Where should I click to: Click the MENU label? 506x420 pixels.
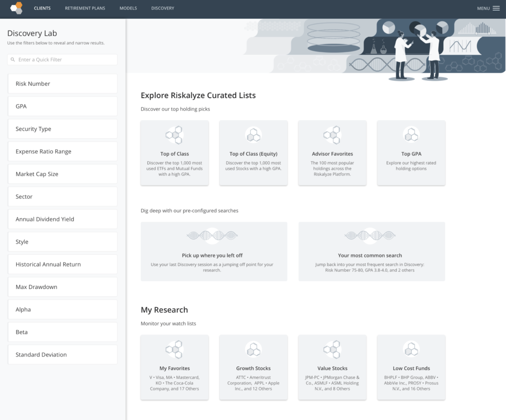483,8
